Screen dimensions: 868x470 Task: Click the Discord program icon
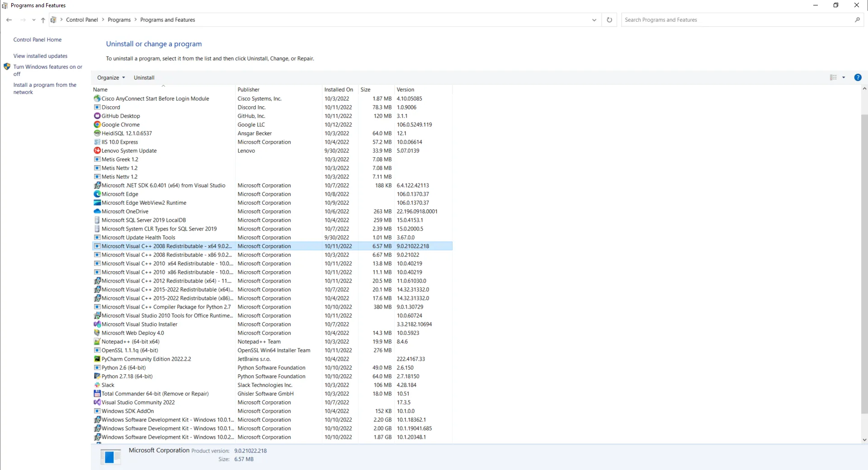[x=97, y=108]
